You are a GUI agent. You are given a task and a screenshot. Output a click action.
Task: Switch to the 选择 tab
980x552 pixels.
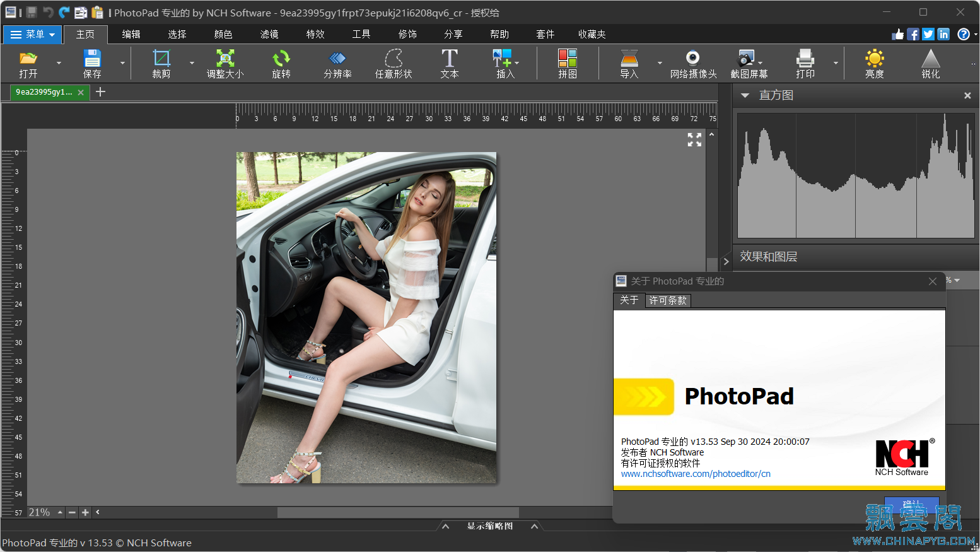tap(177, 34)
